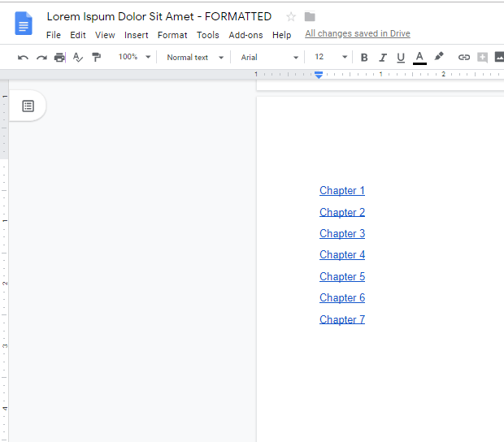504x442 pixels.
Task: Add a comment with the comment icon
Action: pos(482,57)
